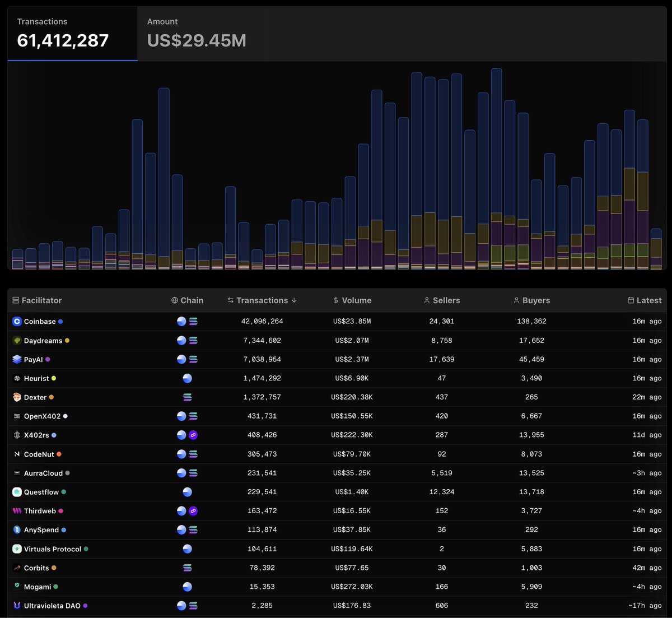This screenshot has height=618, width=672.
Task: Click the Thirdweb logo icon
Action: tap(17, 511)
